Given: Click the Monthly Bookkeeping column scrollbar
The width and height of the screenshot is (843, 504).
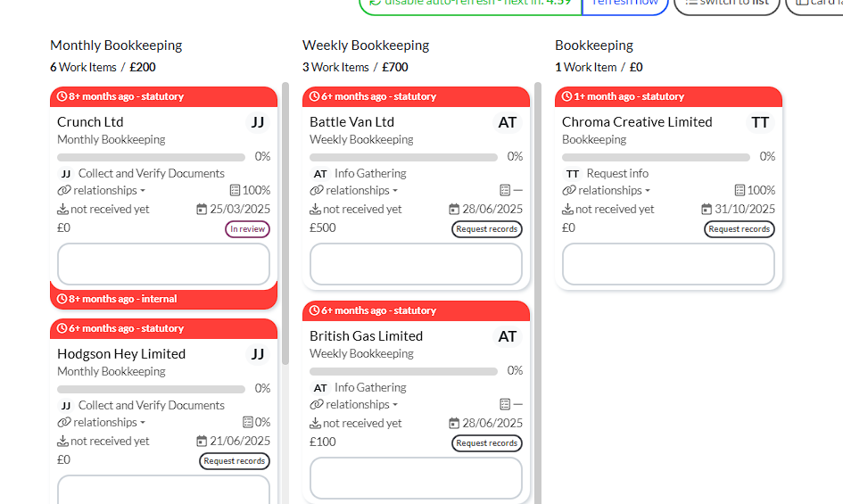Looking at the screenshot, I should click(x=285, y=223).
